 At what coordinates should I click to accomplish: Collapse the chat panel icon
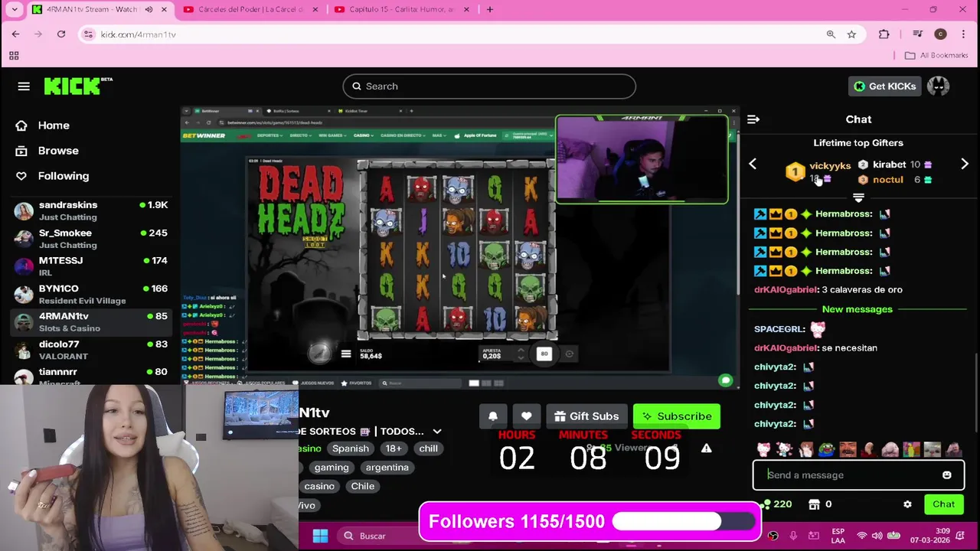(753, 119)
